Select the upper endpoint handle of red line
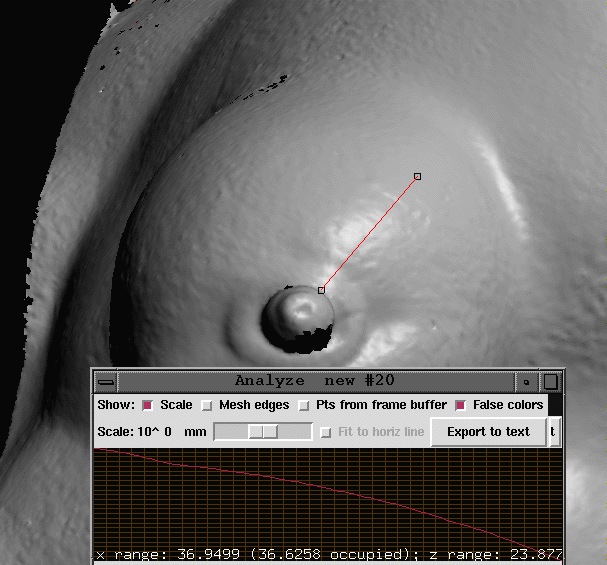This screenshot has width=607, height=565. click(417, 176)
